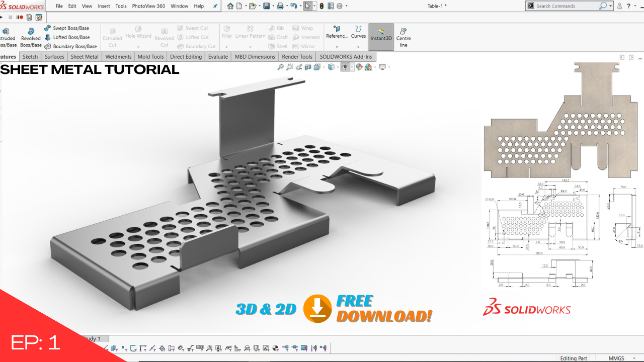
Task: Click the Curves tool
Action: 358,33
